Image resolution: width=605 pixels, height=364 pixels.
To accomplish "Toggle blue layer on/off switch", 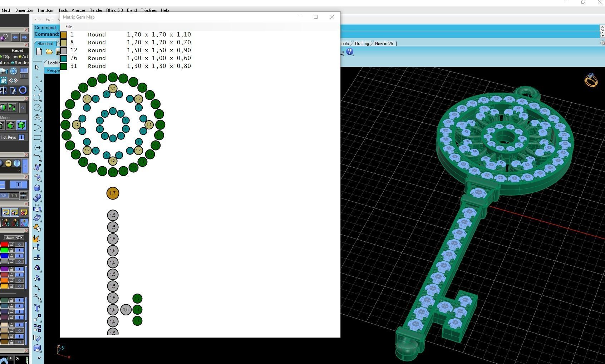I will pyautogui.click(x=19, y=256).
